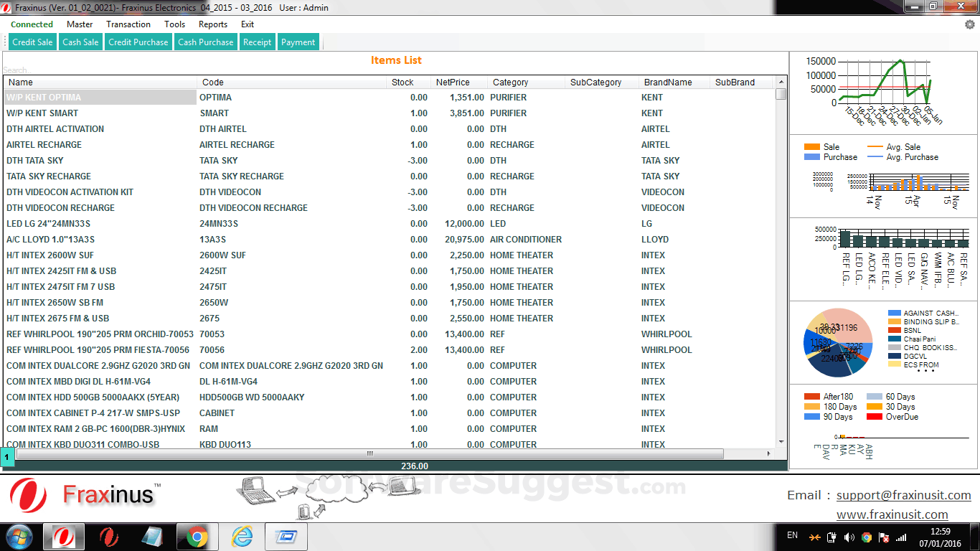Click the Windows Start orb

(19, 536)
